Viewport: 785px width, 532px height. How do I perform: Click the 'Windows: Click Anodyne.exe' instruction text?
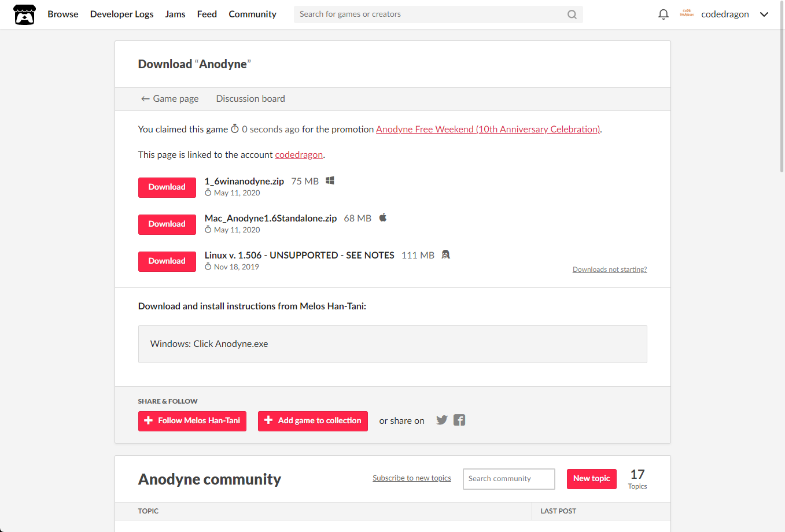(209, 344)
